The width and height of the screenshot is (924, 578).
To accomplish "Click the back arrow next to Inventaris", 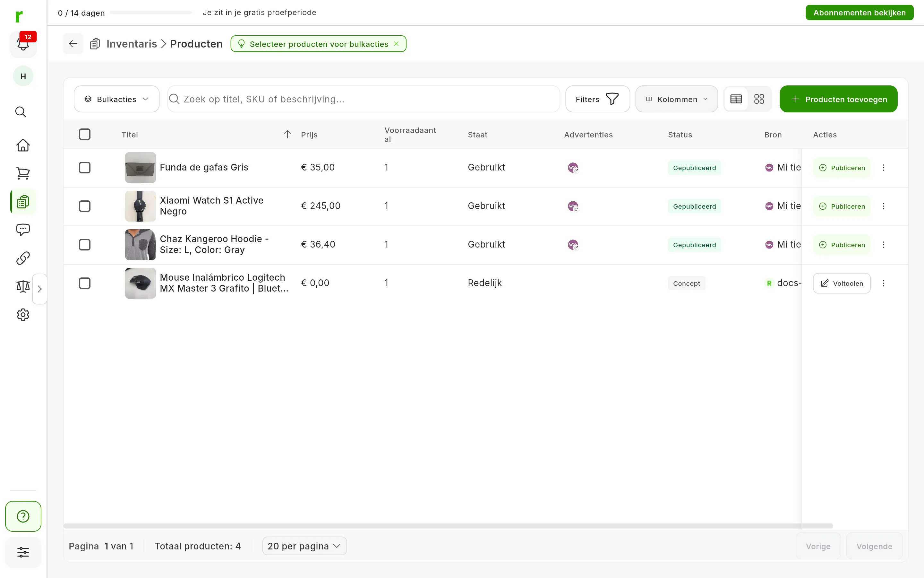I will [73, 44].
